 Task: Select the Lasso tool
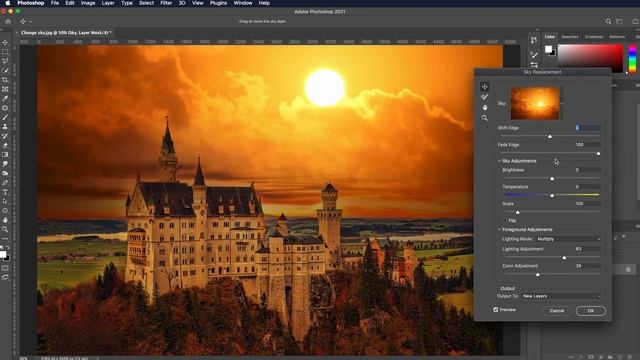click(5, 61)
